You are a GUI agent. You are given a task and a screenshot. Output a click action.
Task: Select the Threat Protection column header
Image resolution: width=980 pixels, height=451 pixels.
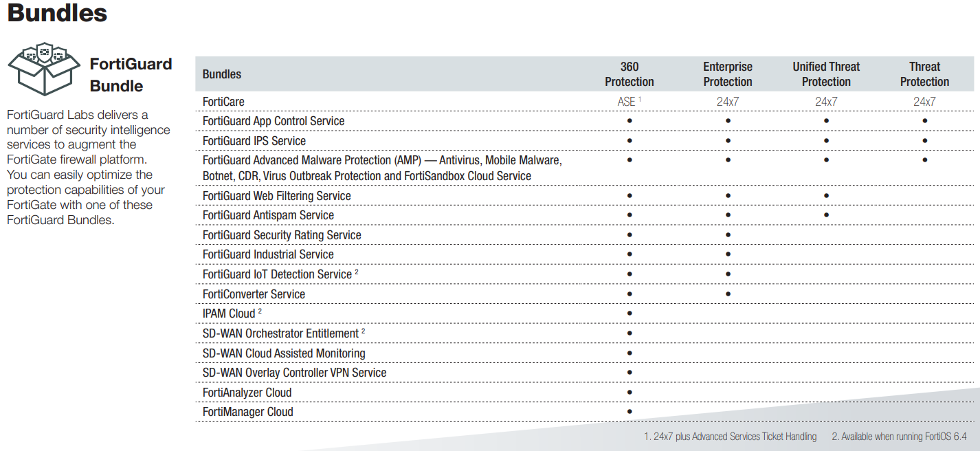pos(924,74)
